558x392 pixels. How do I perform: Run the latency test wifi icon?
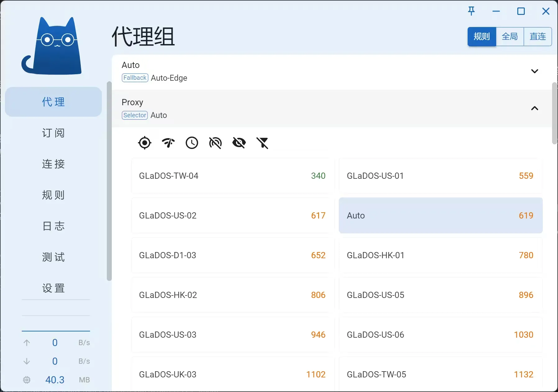168,143
